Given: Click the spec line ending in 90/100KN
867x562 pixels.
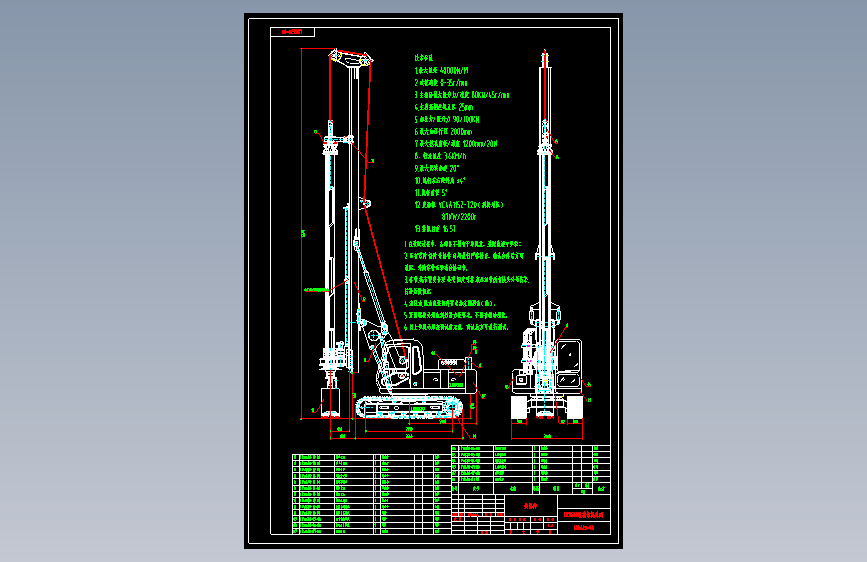Looking at the screenshot, I should point(447,119).
